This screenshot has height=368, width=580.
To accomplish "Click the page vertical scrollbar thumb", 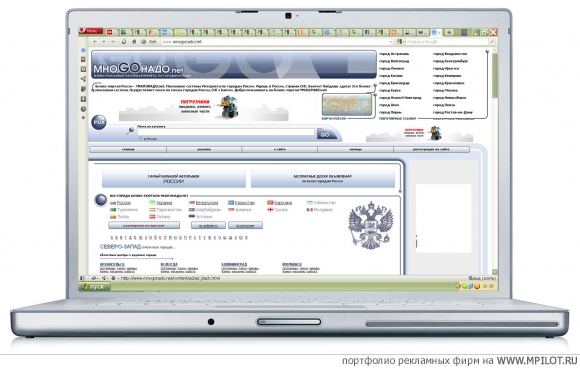I will 495,76.
